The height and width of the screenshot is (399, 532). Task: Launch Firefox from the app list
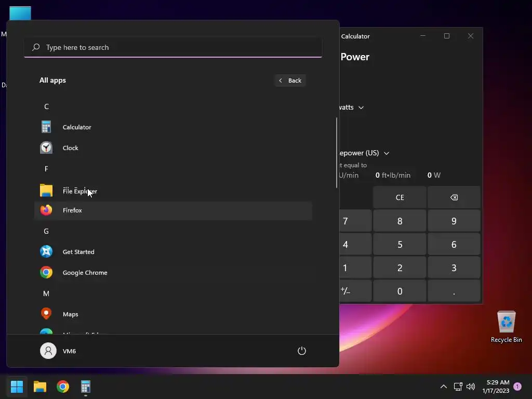tap(173, 210)
